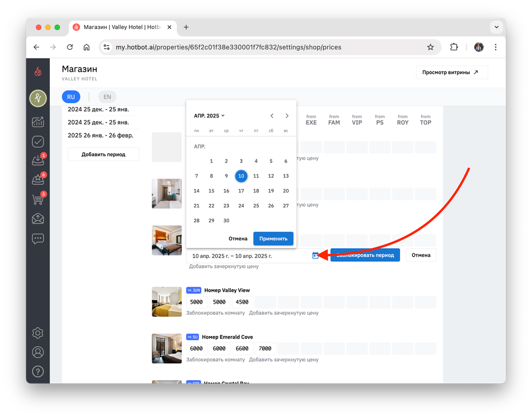The width and height of the screenshot is (532, 418).
Task: Select the Магазин Valley Hotel browser tab
Action: [123, 27]
